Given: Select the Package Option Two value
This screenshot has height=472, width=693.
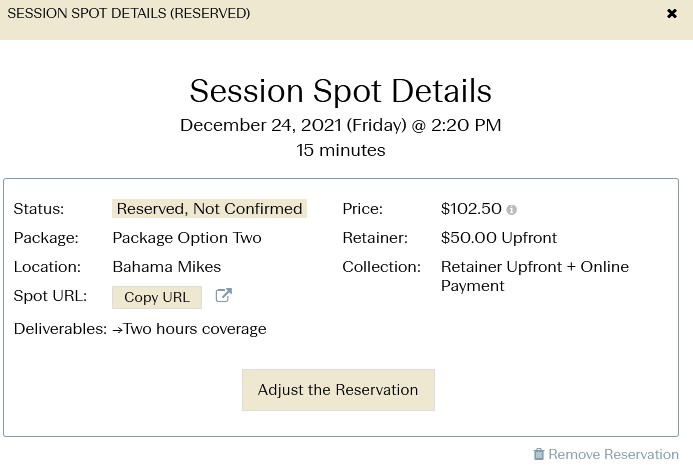Looking at the screenshot, I should [187, 238].
